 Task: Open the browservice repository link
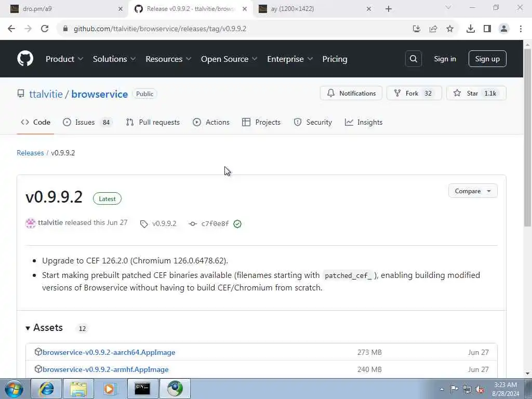[99, 94]
